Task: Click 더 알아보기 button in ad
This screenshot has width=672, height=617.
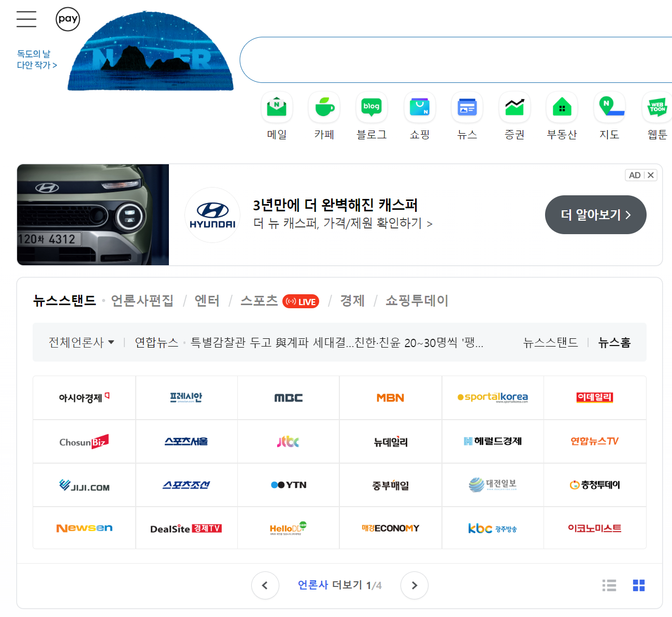Action: click(596, 214)
